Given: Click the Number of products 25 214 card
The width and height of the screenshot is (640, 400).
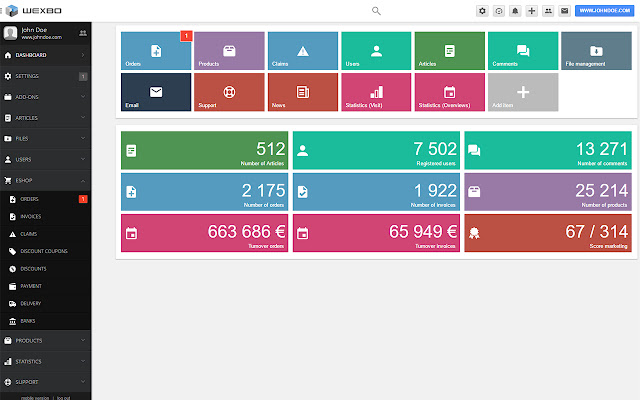Looking at the screenshot, I should [548, 192].
